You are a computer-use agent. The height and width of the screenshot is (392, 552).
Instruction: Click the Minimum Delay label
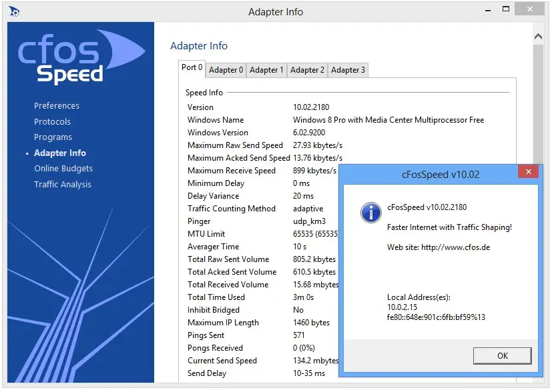tap(216, 183)
